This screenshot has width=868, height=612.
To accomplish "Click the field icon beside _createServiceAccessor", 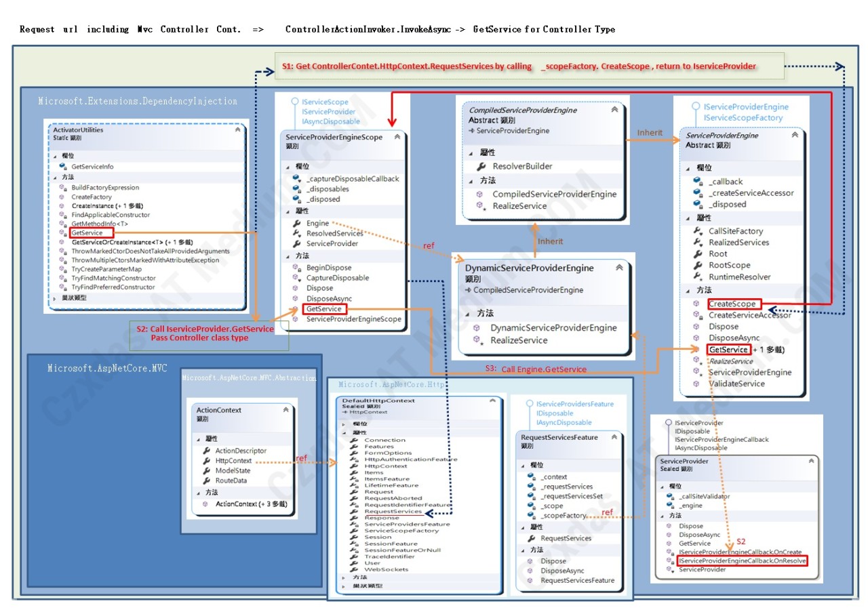I will (x=698, y=193).
